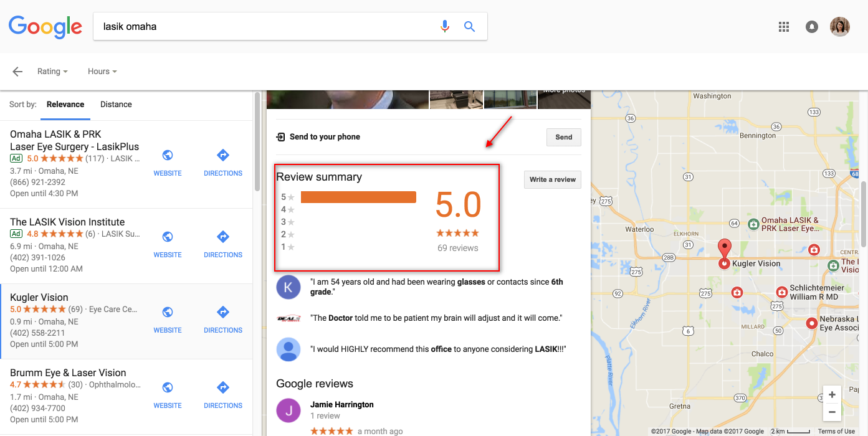The width and height of the screenshot is (868, 436).
Task: Click the Kugler Vision red map pin
Action: pyautogui.click(x=724, y=254)
